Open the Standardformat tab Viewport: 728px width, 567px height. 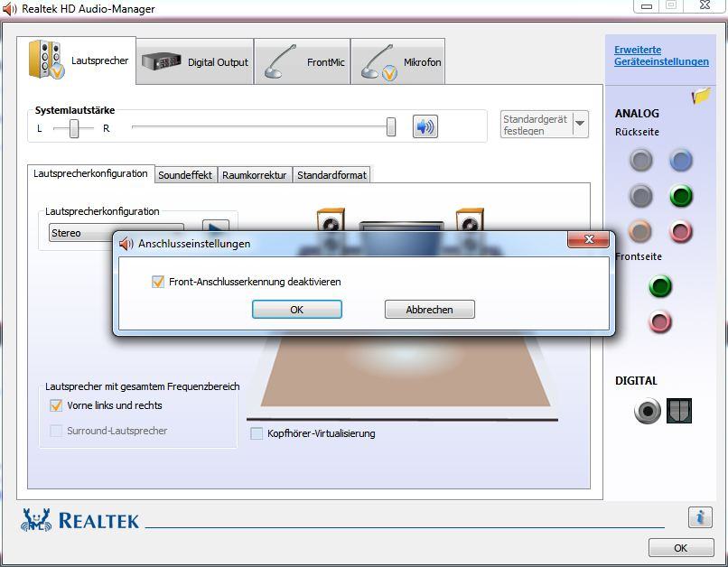pyautogui.click(x=331, y=175)
